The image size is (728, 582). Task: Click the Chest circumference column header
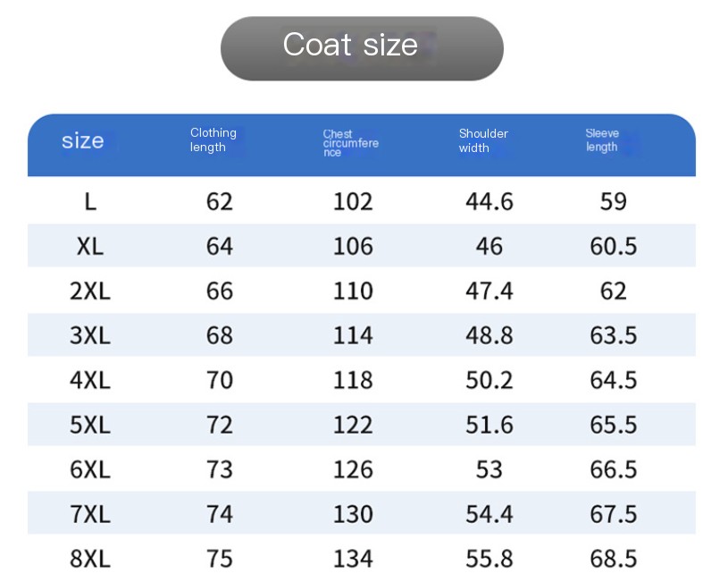350,143
